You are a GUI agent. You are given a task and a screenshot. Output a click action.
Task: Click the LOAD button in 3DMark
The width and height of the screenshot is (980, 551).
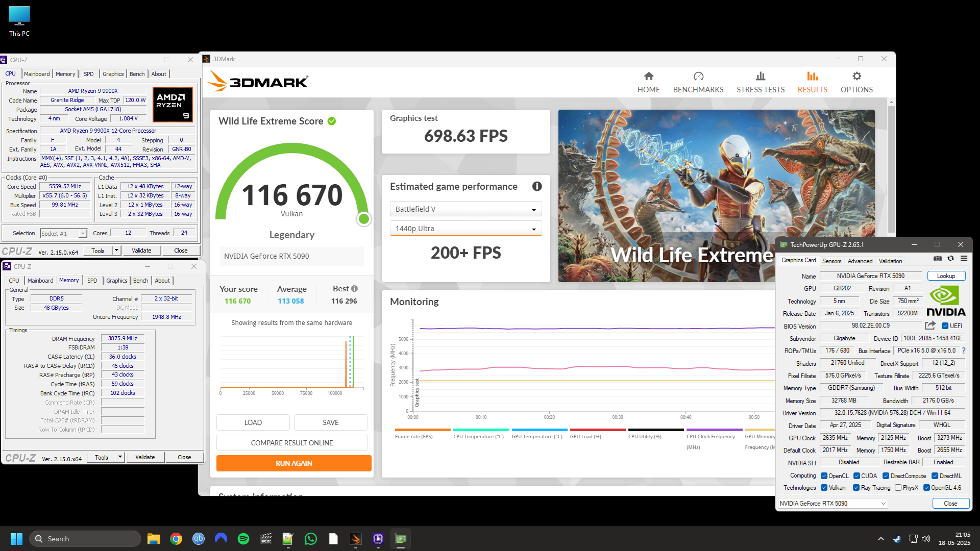point(253,422)
